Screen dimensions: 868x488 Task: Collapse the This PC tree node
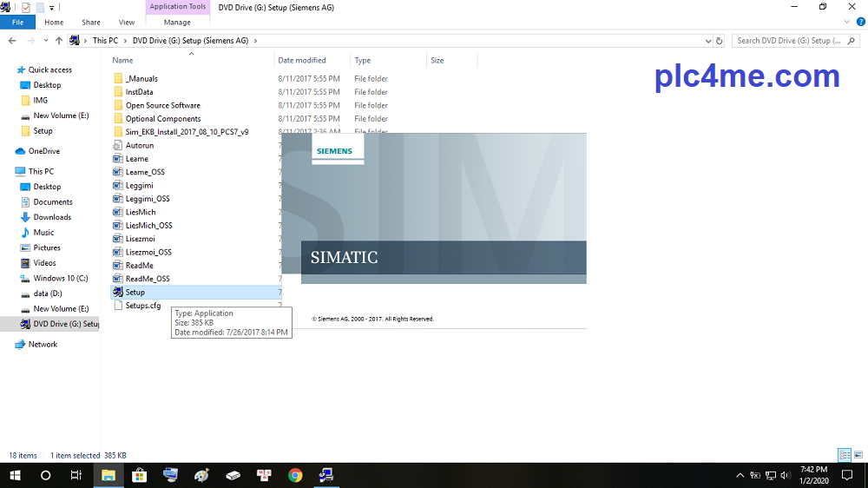point(9,171)
